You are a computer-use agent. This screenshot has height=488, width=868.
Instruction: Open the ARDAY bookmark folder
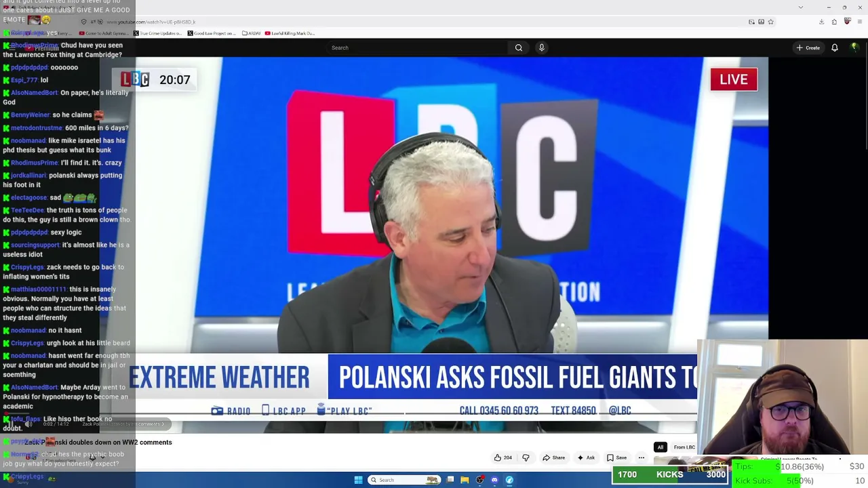coord(252,33)
